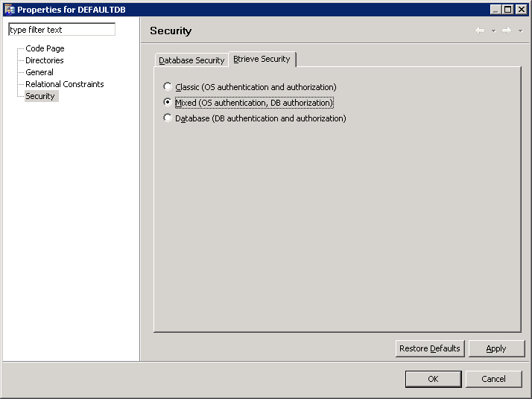Dismiss dialog with Cancel button
This screenshot has height=399, width=532.
pos(494,379)
